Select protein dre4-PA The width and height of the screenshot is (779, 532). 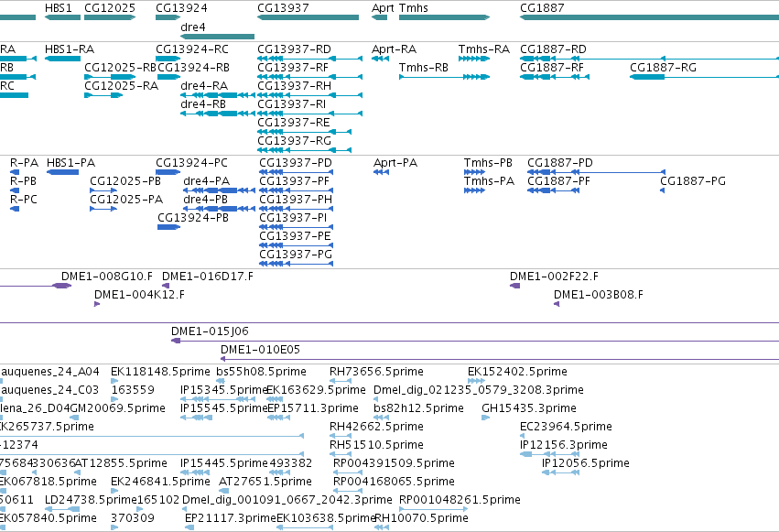(x=219, y=190)
